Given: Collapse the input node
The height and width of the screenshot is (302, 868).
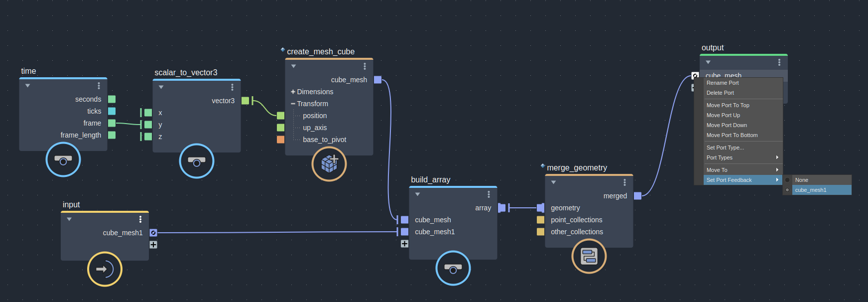Looking at the screenshot, I should 69,219.
